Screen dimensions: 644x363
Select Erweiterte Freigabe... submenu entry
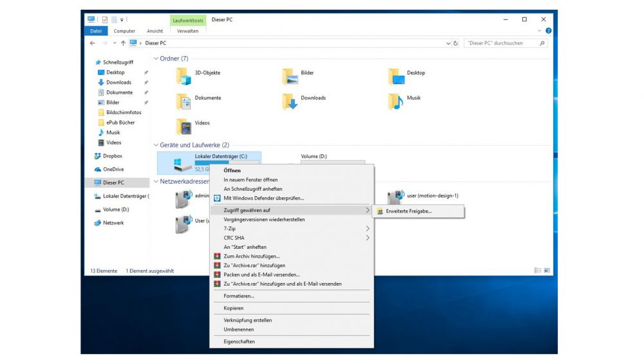tap(409, 211)
